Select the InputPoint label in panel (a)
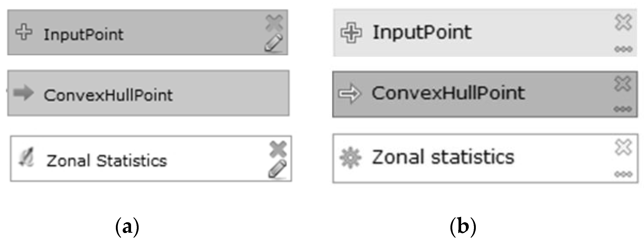 [x=83, y=35]
